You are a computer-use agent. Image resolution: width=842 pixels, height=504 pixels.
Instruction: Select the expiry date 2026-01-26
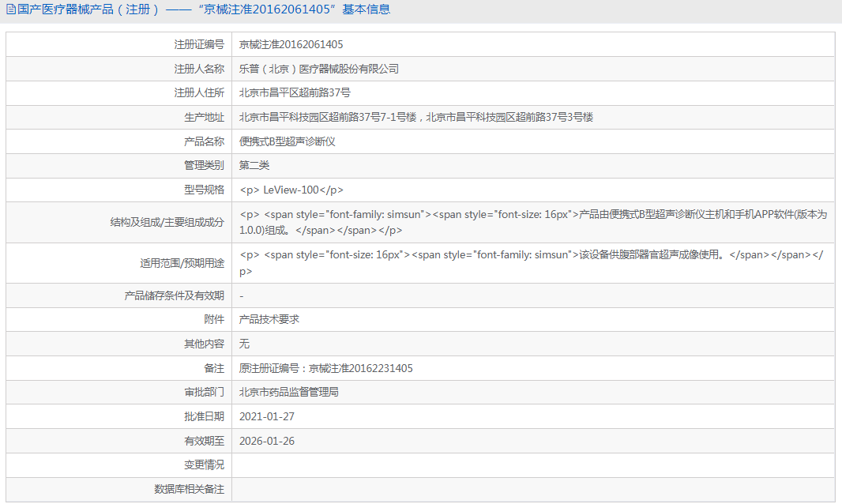click(x=265, y=441)
